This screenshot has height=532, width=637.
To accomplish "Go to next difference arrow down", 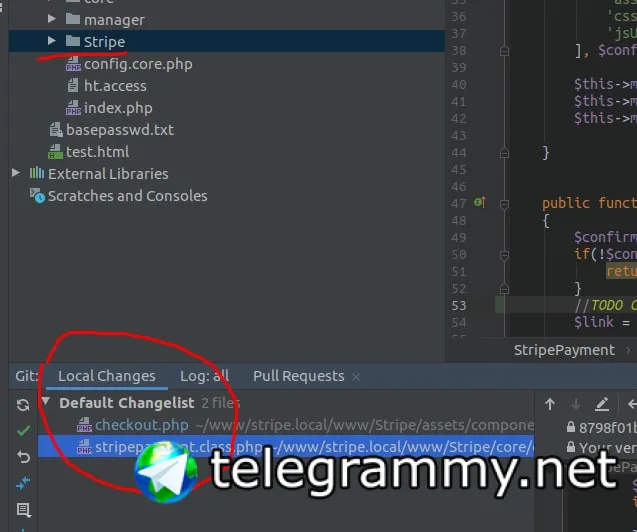I will click(x=576, y=404).
